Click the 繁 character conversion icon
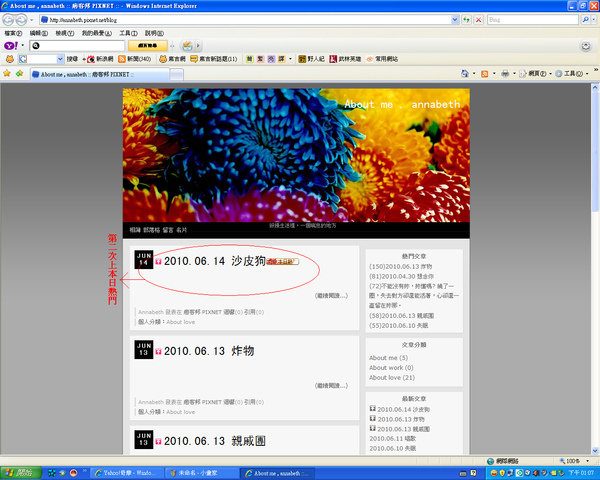 [x=260, y=59]
